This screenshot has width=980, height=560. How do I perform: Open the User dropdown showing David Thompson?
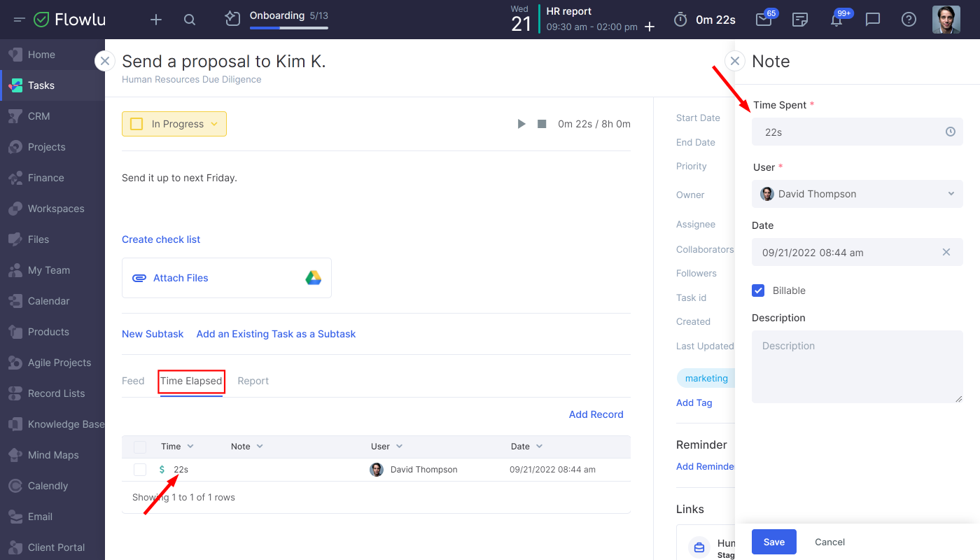pos(857,194)
